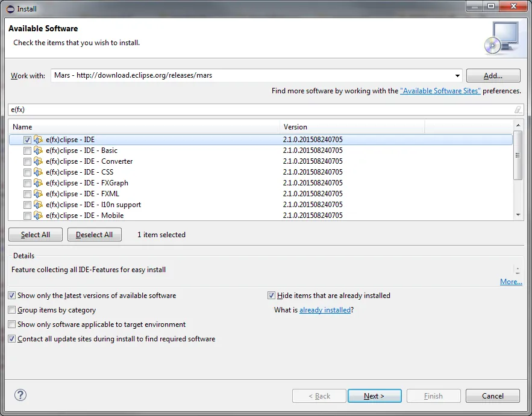Uncheck the e(fx)clipse - IDE checkbox

pos(27,140)
